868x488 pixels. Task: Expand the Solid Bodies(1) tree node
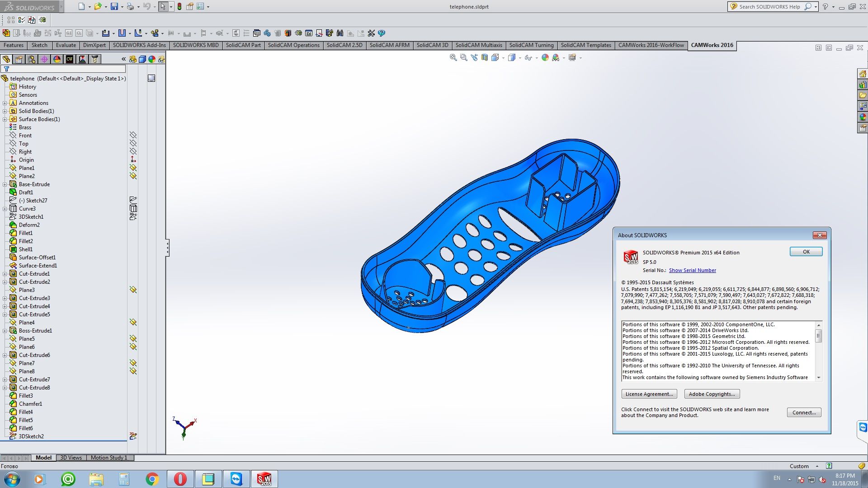coord(5,110)
